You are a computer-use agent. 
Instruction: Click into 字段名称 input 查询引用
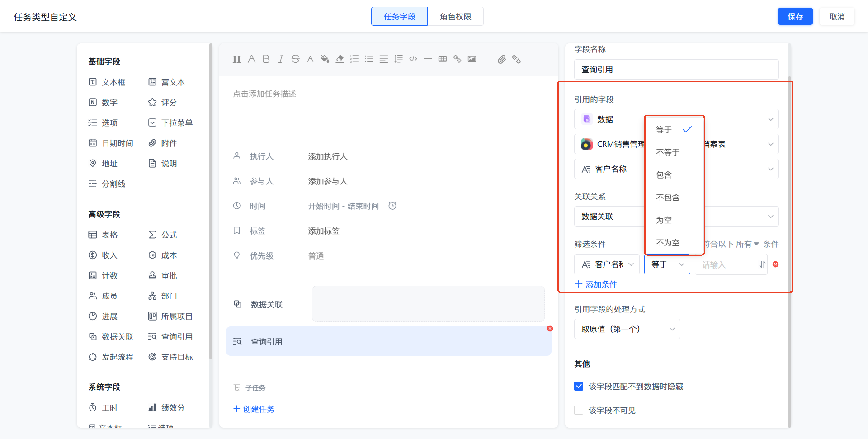point(676,70)
